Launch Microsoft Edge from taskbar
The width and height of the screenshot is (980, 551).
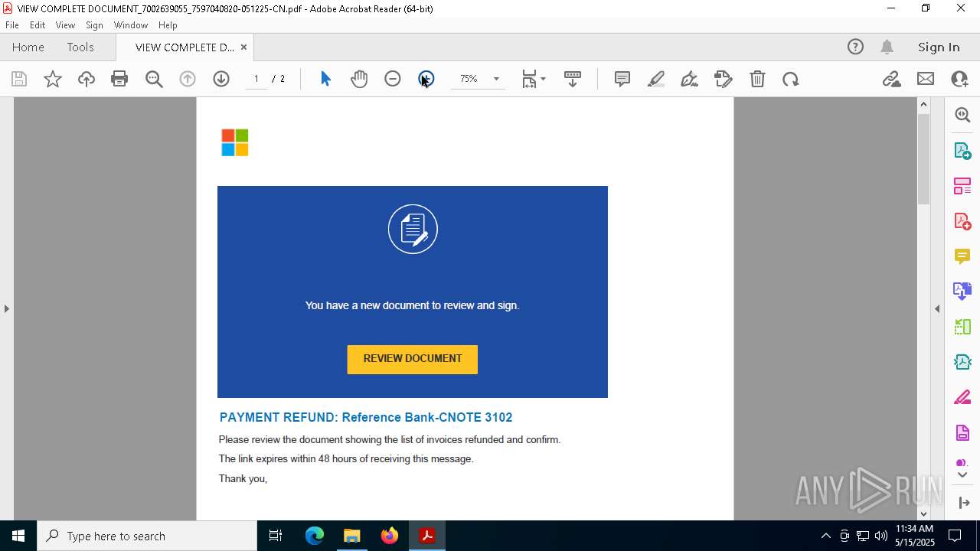coord(315,536)
